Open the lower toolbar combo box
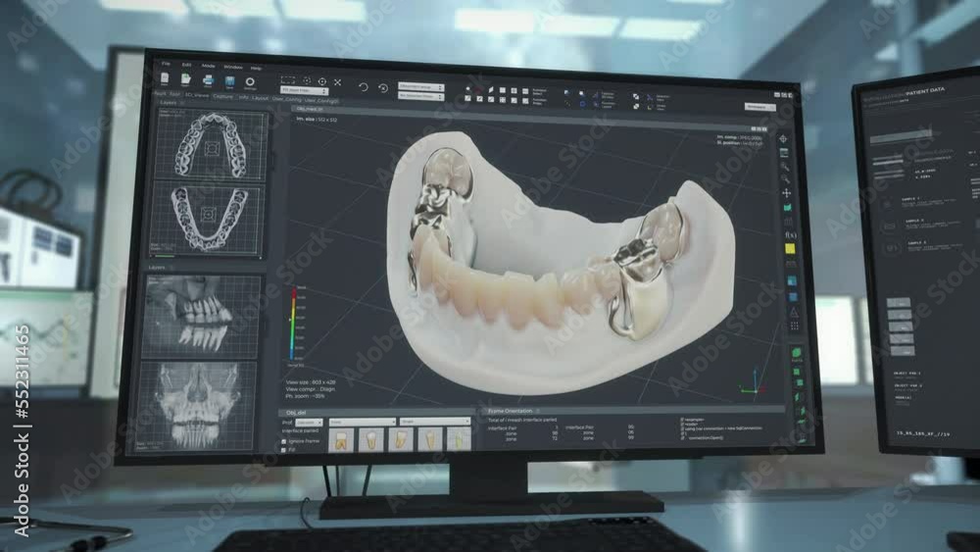 click(x=421, y=96)
